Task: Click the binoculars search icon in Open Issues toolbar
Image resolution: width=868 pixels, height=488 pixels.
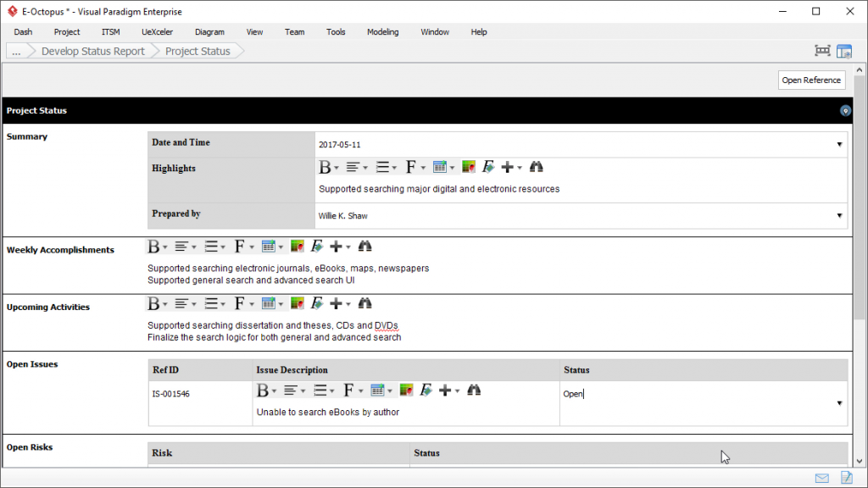Action: click(474, 390)
